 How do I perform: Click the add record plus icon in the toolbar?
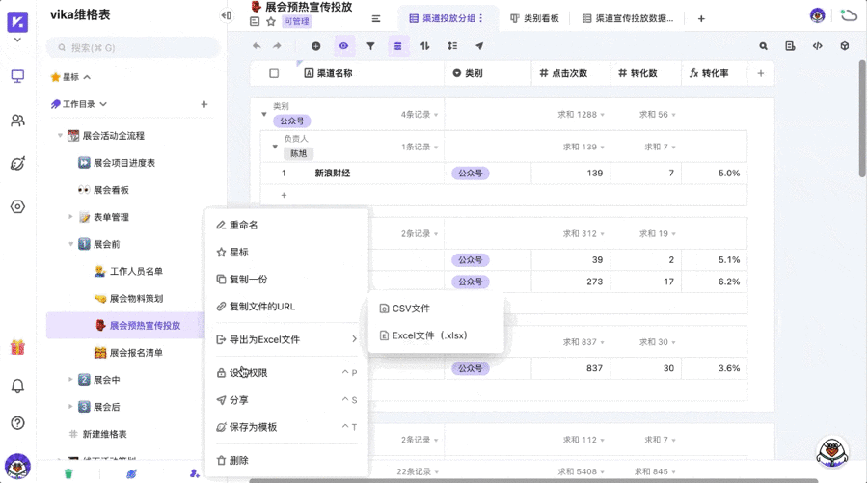pos(315,46)
